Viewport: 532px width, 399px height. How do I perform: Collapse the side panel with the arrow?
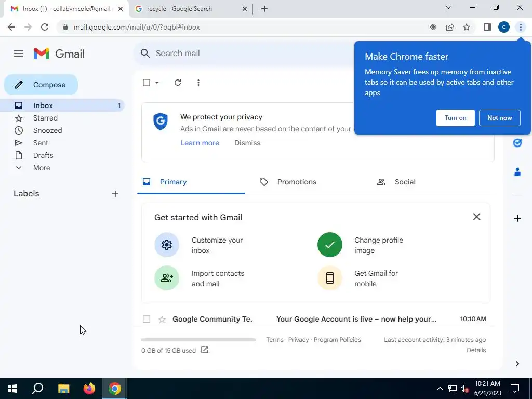517,364
